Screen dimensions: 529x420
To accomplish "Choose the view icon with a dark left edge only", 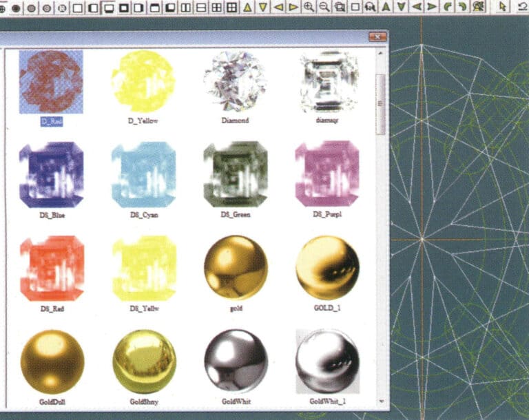I will [x=93, y=8].
